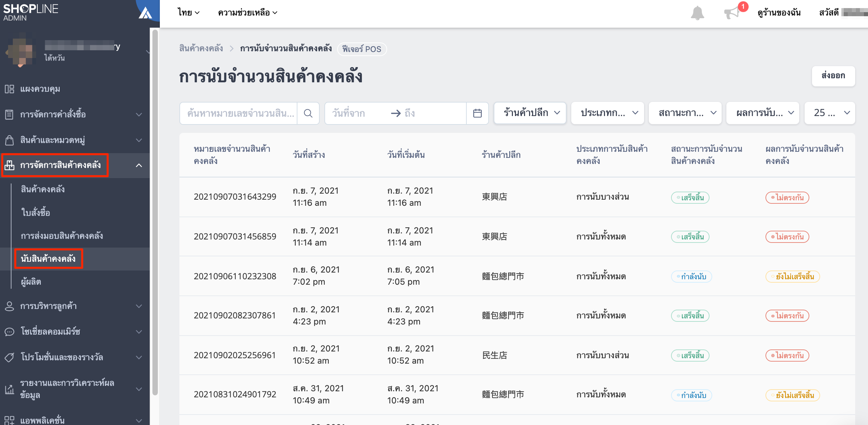Click the stock count number search field
This screenshot has width=868, height=425.
[x=238, y=113]
